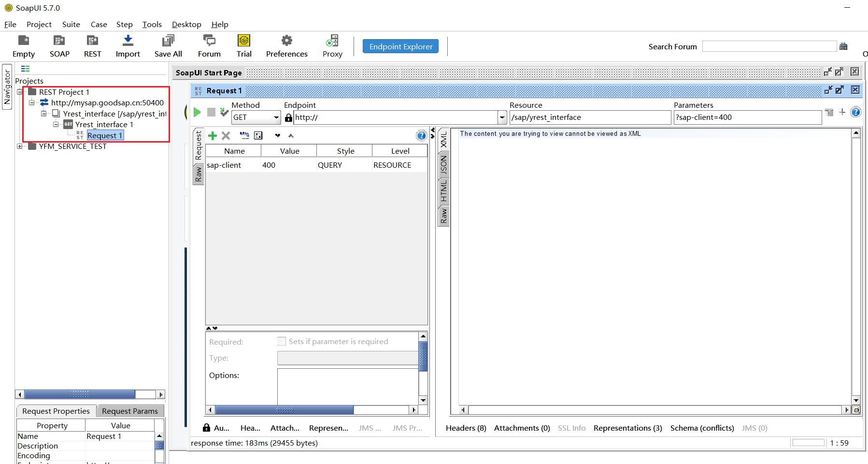Screen dimensions: 868x464
Task: Open the response Attachments (0) tab
Action: click(522, 428)
